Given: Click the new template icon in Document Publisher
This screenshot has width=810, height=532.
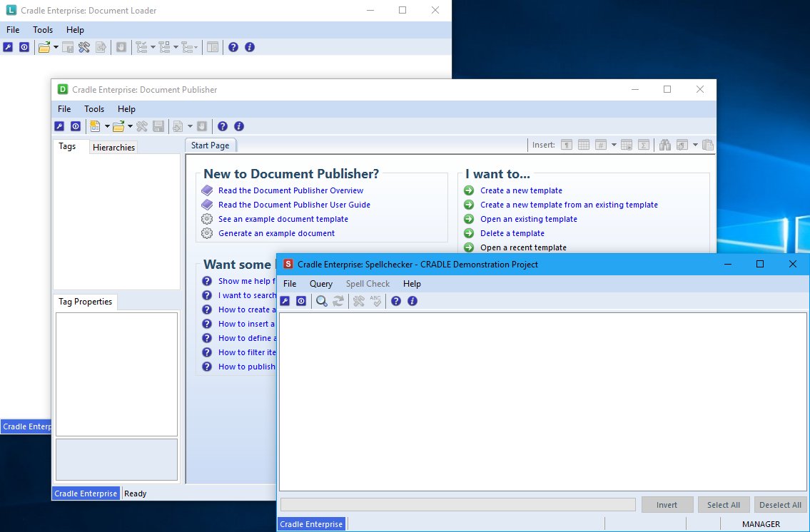Looking at the screenshot, I should [x=95, y=126].
